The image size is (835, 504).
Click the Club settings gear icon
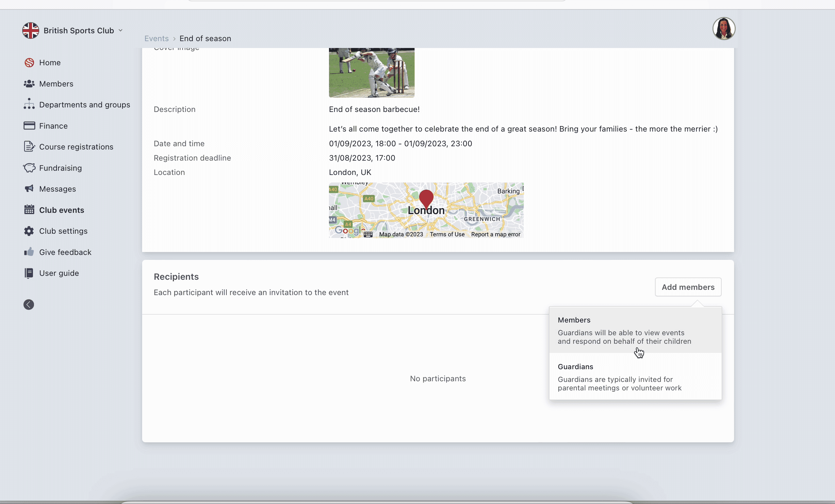[29, 231]
